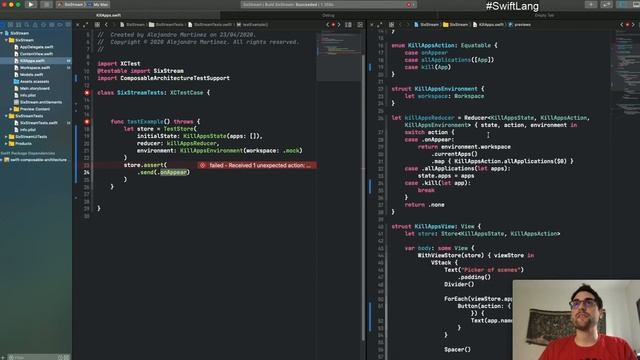The width and height of the screenshot is (640, 360).
Task: Click the add button at navigator bottom
Action: click(3, 357)
